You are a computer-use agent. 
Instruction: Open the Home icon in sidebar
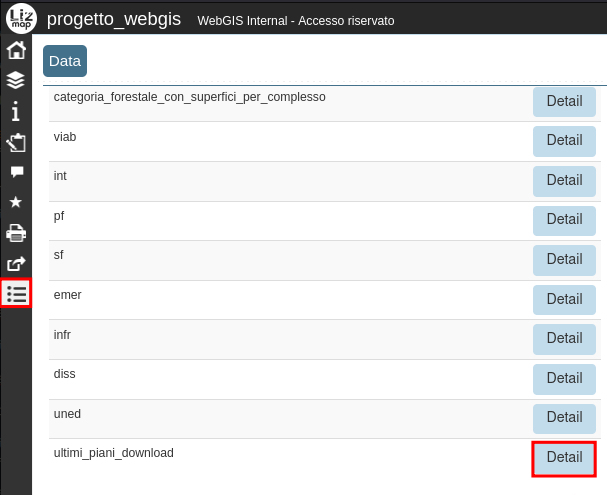pos(16,50)
